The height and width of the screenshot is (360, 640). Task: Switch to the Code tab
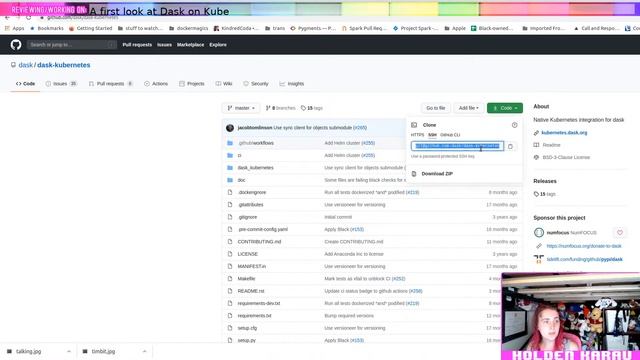(x=25, y=84)
